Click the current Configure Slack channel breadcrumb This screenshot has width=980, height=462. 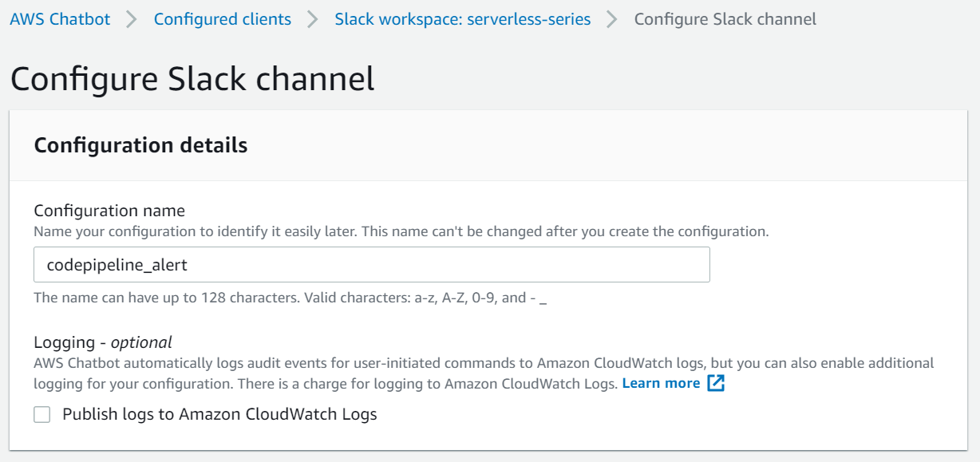point(725,19)
